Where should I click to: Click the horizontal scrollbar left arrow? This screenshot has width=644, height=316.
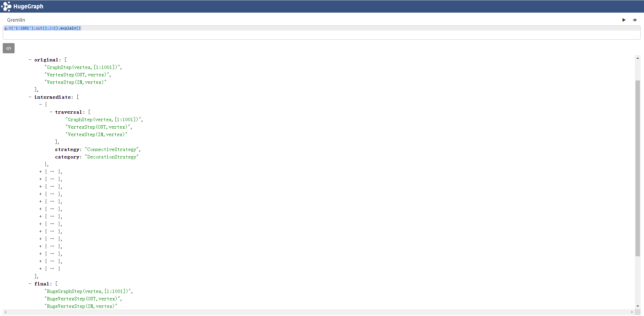(x=5, y=312)
